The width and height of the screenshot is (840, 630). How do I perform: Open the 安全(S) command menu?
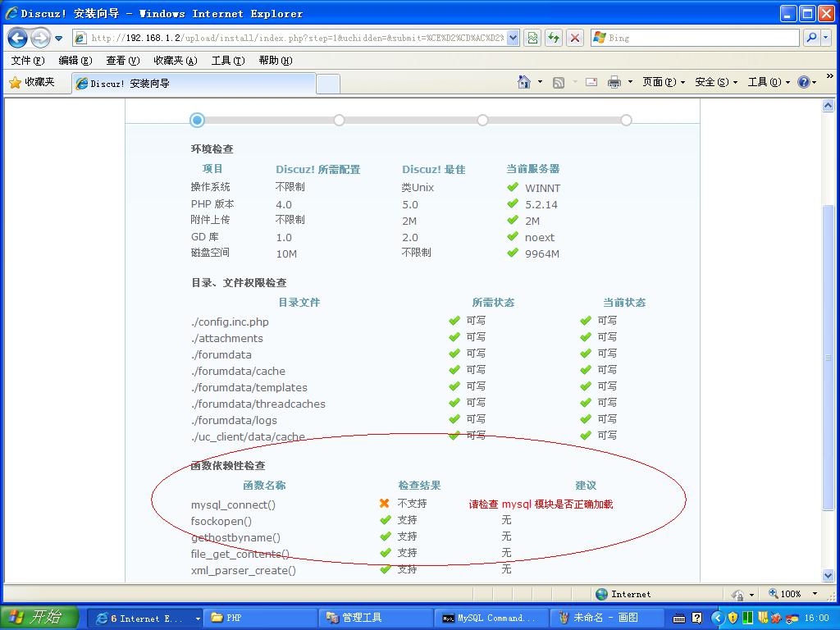(x=715, y=82)
